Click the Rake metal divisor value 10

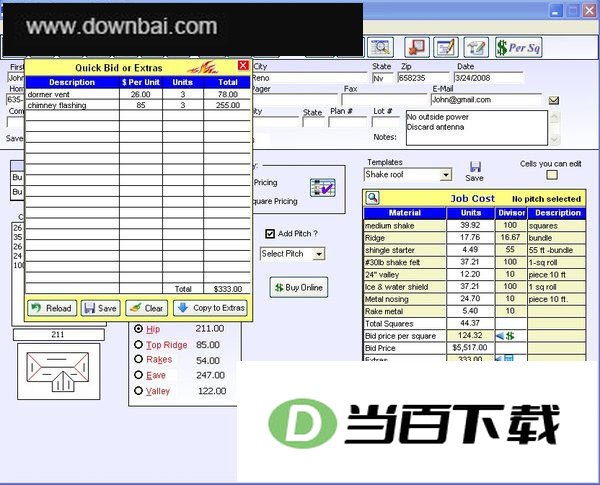point(511,311)
